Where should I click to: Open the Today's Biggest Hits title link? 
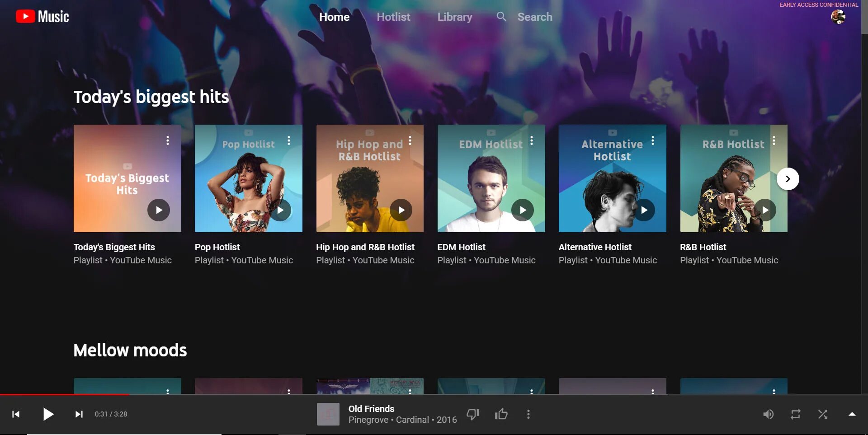[x=114, y=247]
